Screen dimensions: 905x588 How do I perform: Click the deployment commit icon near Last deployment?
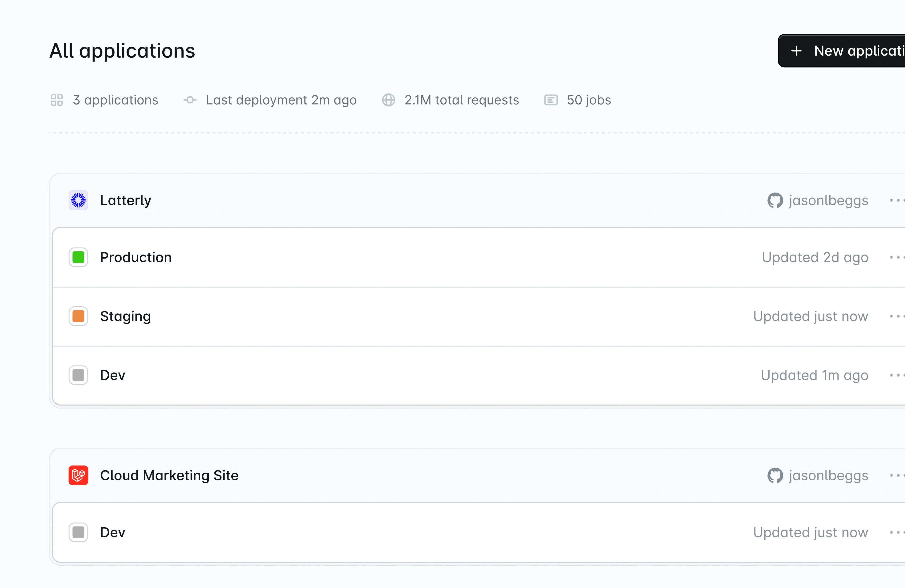(x=190, y=100)
